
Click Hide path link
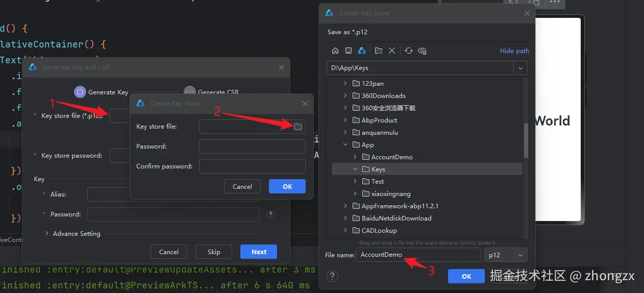(x=514, y=51)
